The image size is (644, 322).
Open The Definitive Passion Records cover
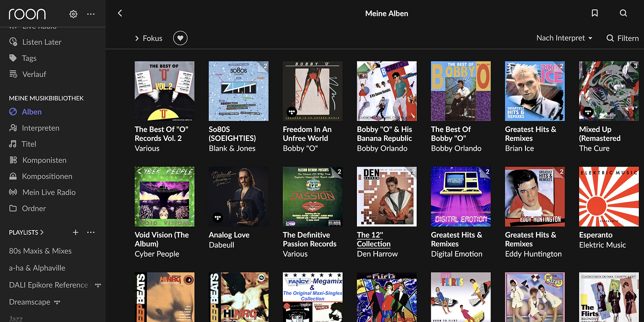[x=313, y=197]
